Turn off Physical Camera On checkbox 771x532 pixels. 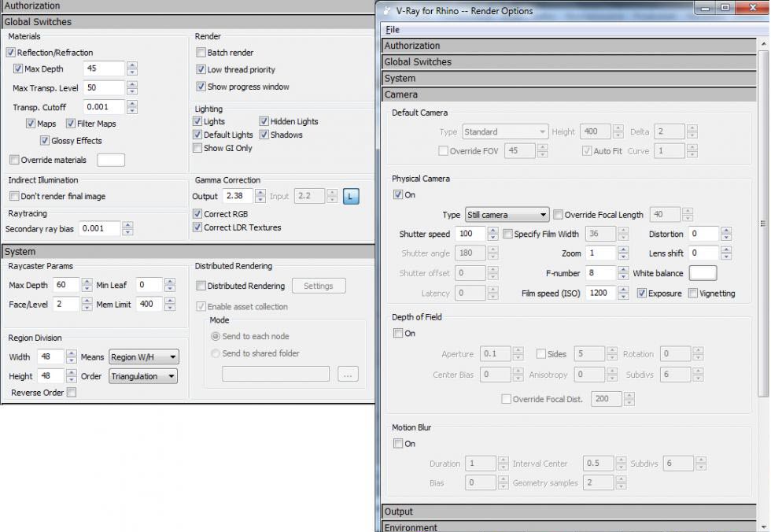pyautogui.click(x=398, y=194)
